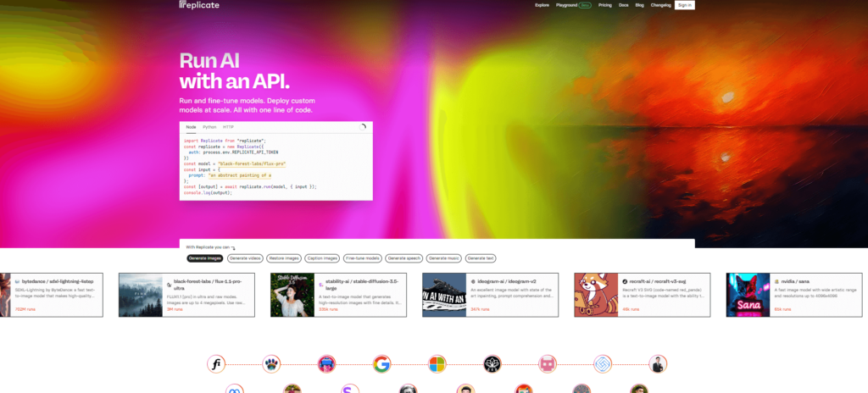The width and height of the screenshot is (868, 393).
Task: Click the loading spinner in the code panel
Action: (x=363, y=127)
